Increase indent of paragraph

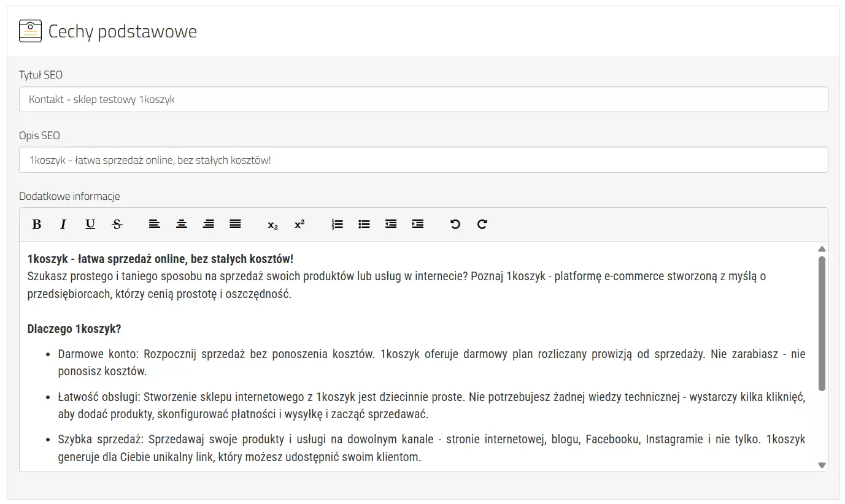coord(418,224)
